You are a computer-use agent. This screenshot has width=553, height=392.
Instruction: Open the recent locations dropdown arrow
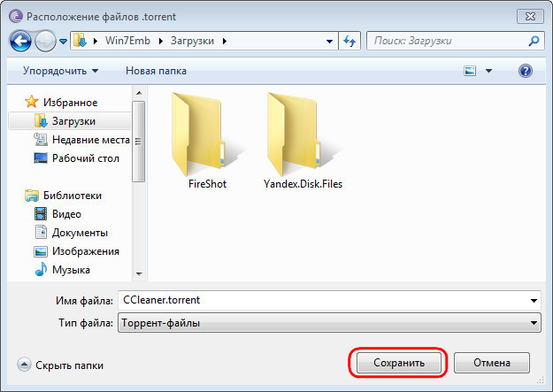(63, 42)
